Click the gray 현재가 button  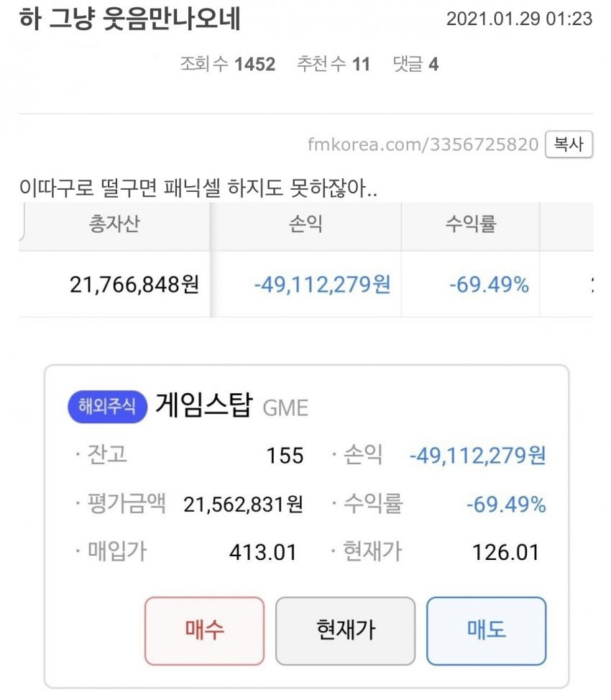[x=345, y=630]
